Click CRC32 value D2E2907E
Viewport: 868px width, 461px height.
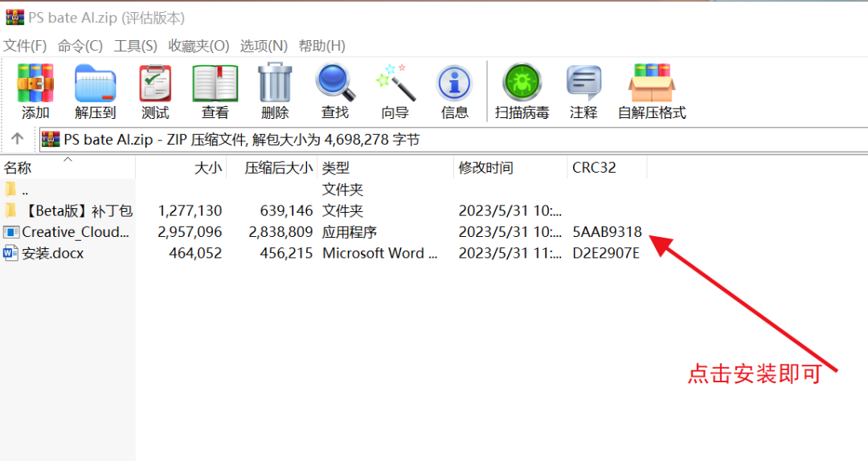tap(606, 253)
